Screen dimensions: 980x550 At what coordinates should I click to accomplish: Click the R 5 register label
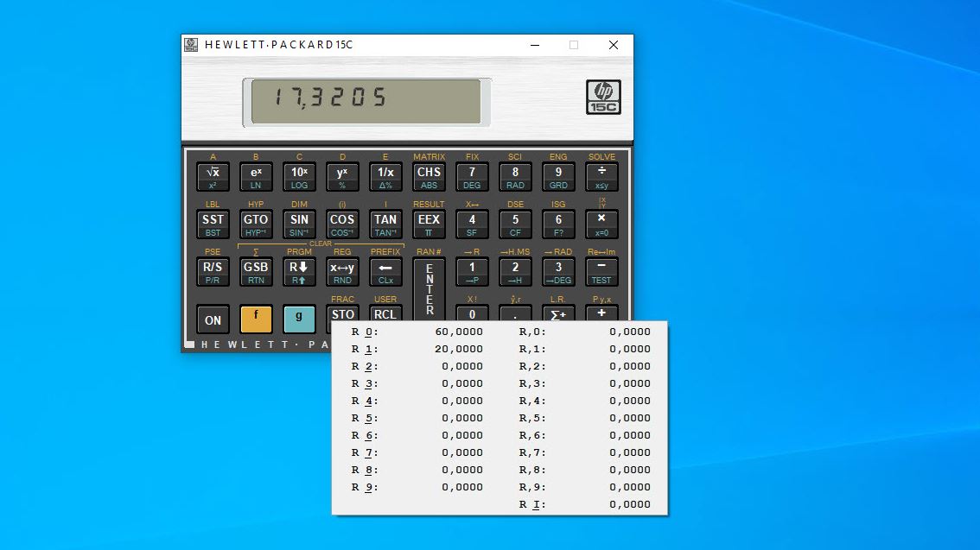365,418
